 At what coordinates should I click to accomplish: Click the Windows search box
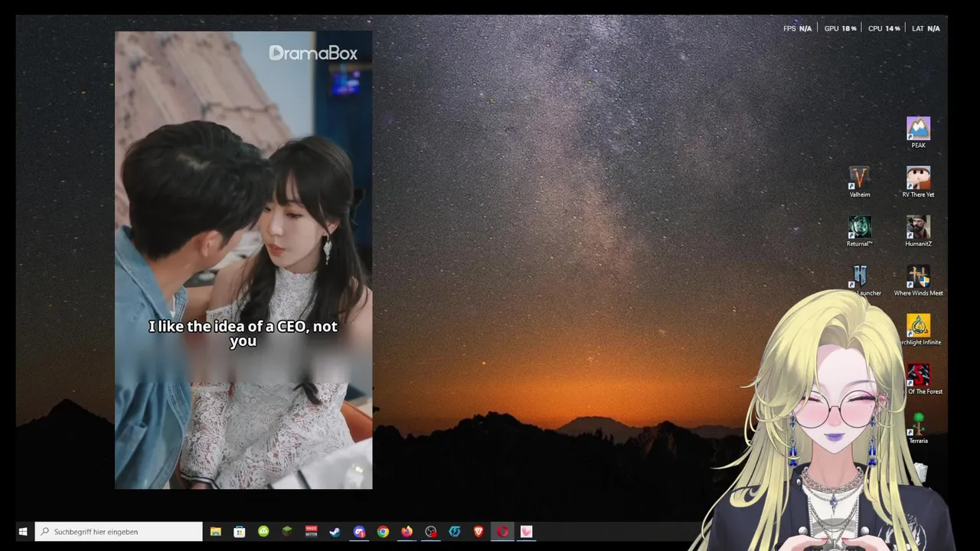(x=119, y=531)
